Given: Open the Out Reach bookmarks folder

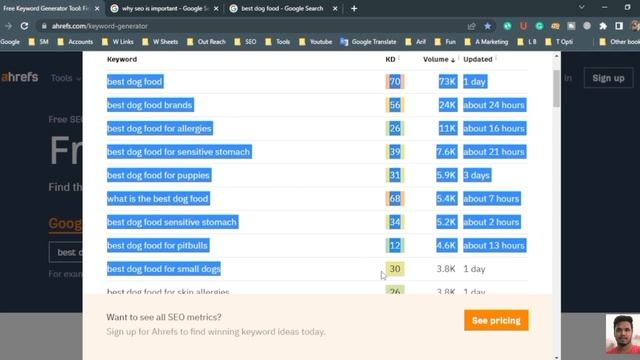Looking at the screenshot, I should (206, 42).
